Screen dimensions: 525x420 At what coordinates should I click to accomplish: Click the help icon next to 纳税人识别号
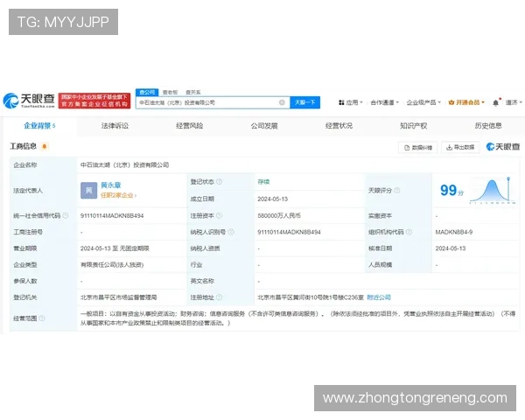click(231, 232)
